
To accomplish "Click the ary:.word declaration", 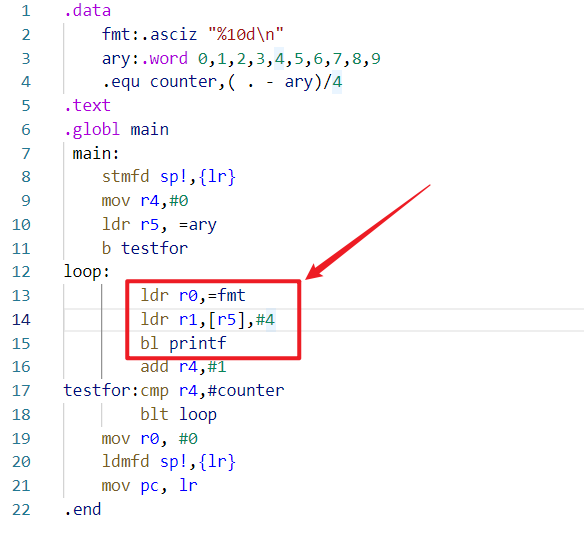I will tap(145, 58).
